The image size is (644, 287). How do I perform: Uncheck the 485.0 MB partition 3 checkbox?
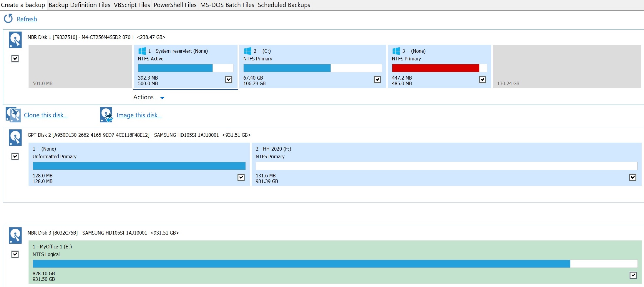pyautogui.click(x=482, y=80)
